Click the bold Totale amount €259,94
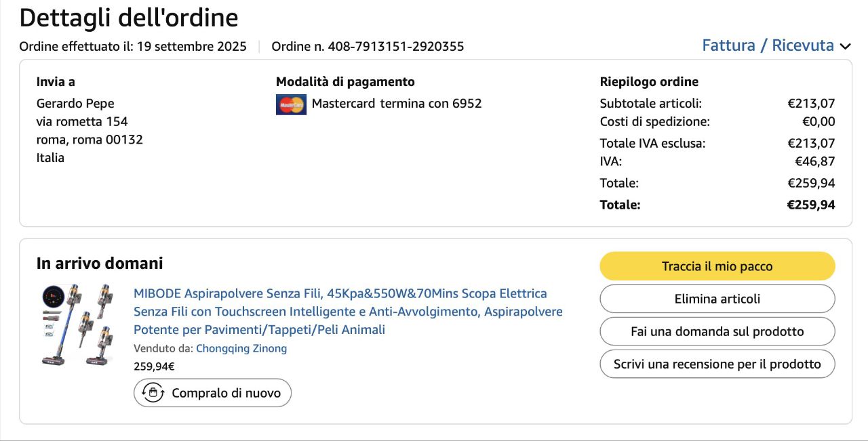 [x=810, y=205]
